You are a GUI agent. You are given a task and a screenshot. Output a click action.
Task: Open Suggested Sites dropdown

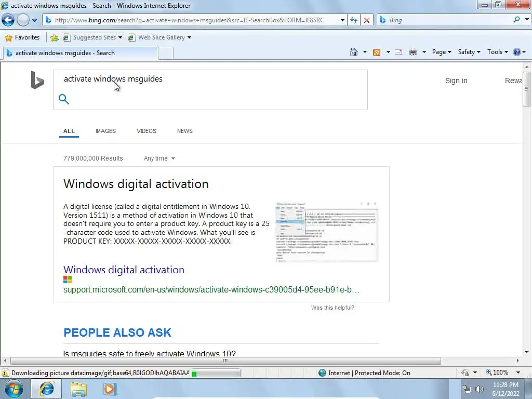point(92,37)
